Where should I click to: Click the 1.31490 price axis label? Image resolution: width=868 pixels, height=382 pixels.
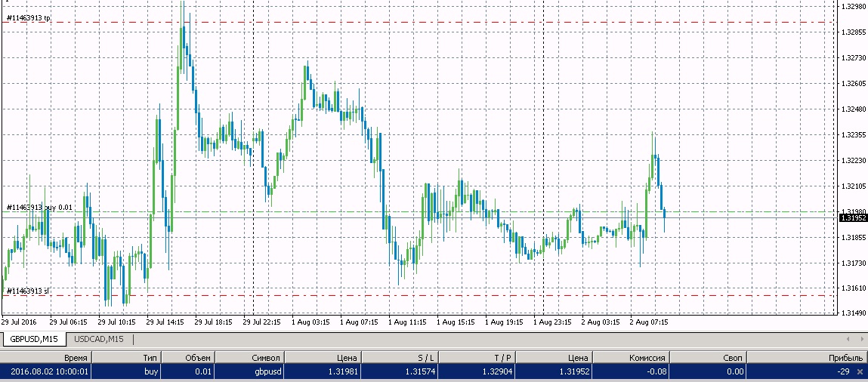[x=854, y=313]
